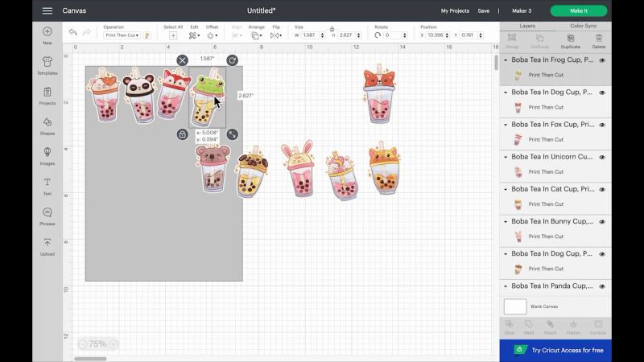Image resolution: width=644 pixels, height=362 pixels.
Task: Open the Align dropdown
Action: point(237,35)
